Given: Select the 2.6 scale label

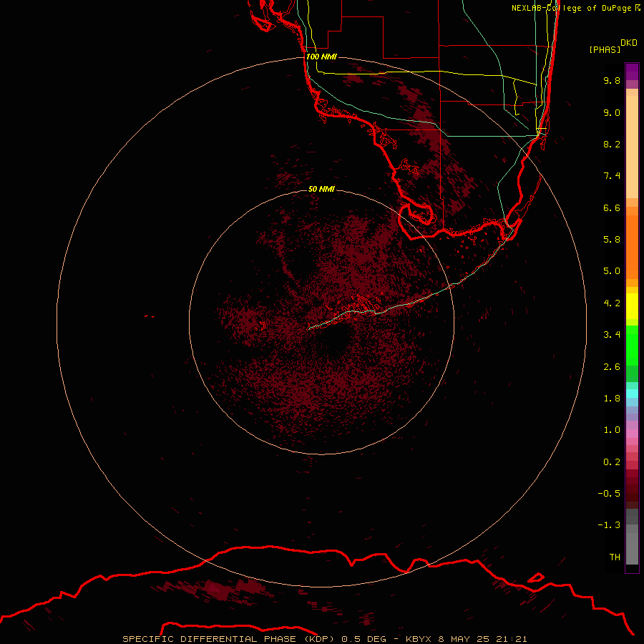Looking at the screenshot, I should pos(612,367).
